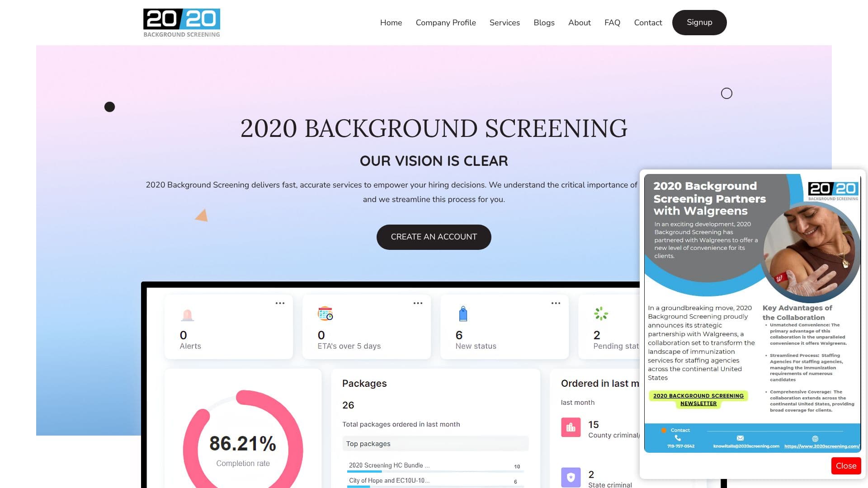Click the knowitalls@2020screening.com email address
868x488 pixels.
tap(746, 446)
